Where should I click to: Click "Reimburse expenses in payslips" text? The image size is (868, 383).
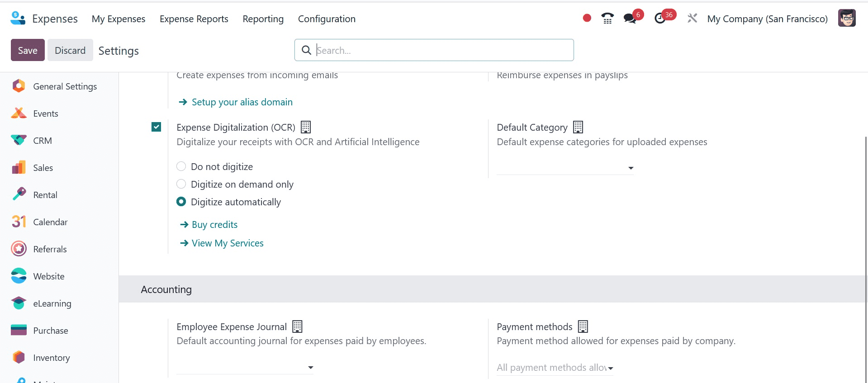click(x=562, y=76)
